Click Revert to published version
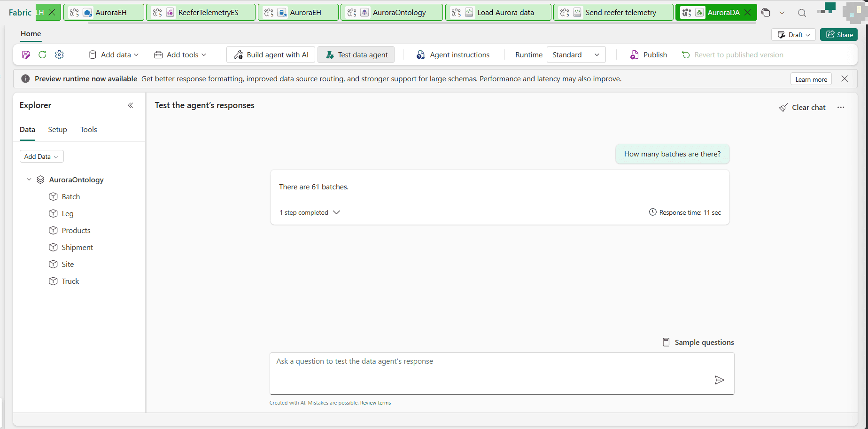Screen dimensions: 868x429 coord(732,55)
